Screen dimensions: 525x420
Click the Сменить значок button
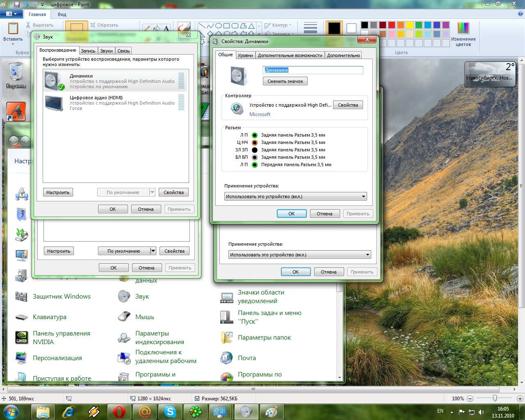[285, 81]
